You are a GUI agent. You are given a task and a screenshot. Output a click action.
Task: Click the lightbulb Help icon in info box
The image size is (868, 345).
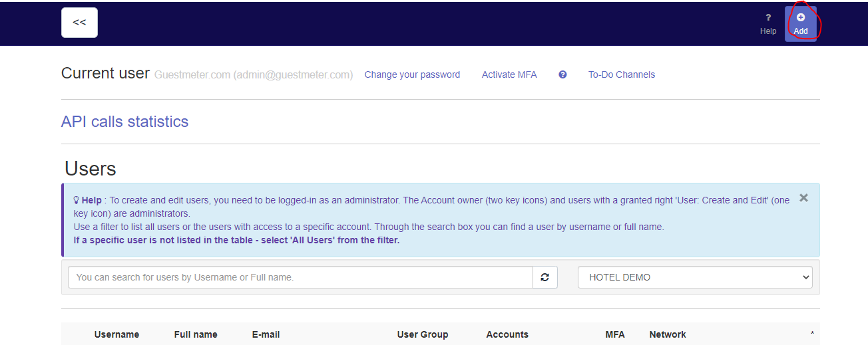[x=77, y=200]
